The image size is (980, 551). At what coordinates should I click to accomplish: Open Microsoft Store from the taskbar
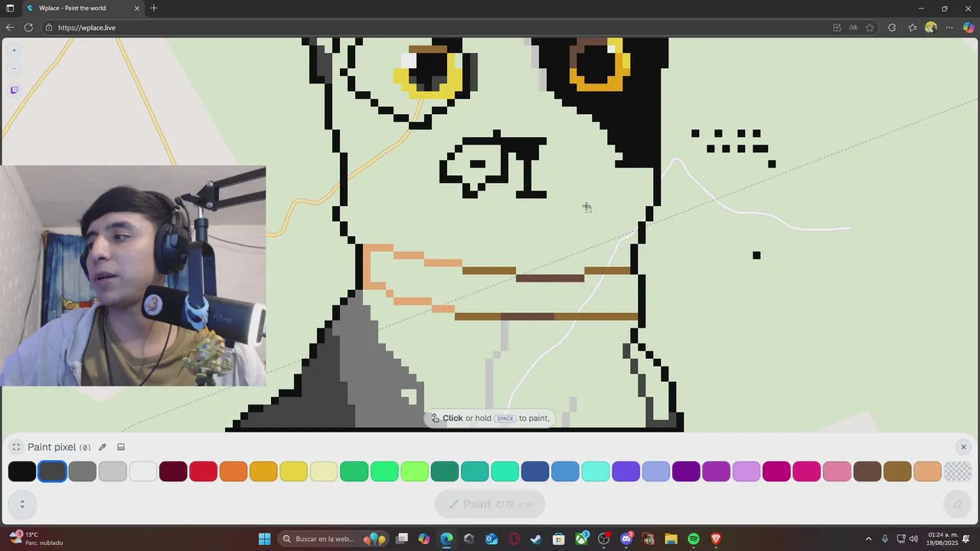559,539
